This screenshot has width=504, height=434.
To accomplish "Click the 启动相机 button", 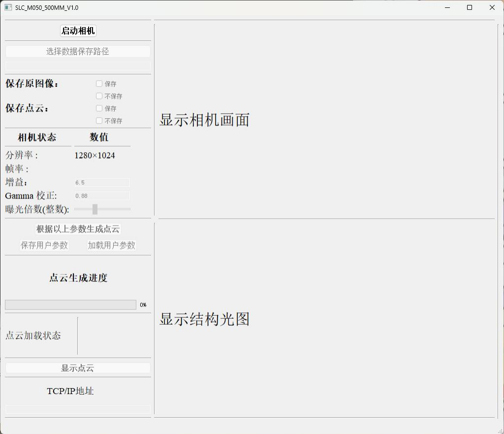I will coord(78,31).
